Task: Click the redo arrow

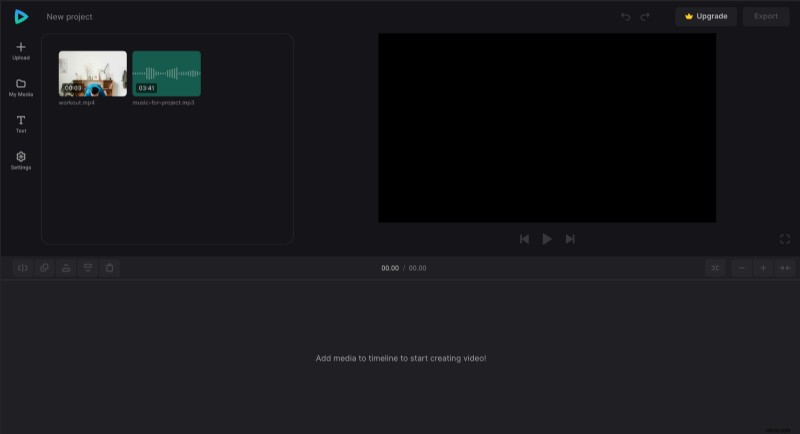Action: coord(645,16)
